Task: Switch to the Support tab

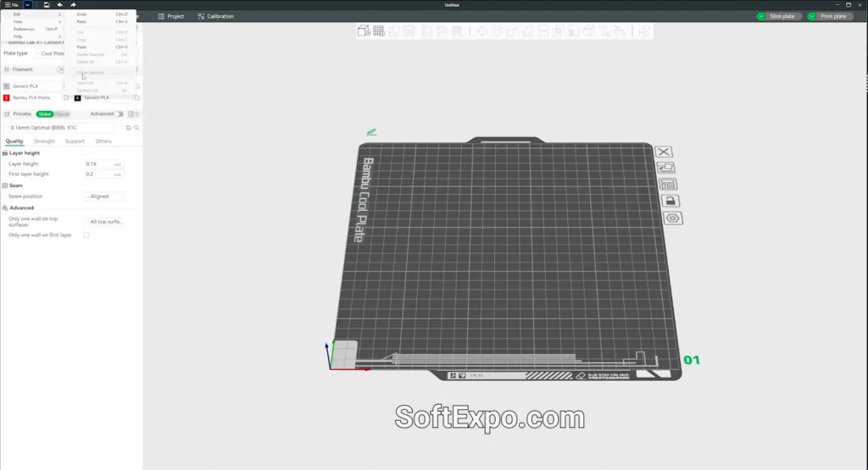Action: pyautogui.click(x=75, y=141)
